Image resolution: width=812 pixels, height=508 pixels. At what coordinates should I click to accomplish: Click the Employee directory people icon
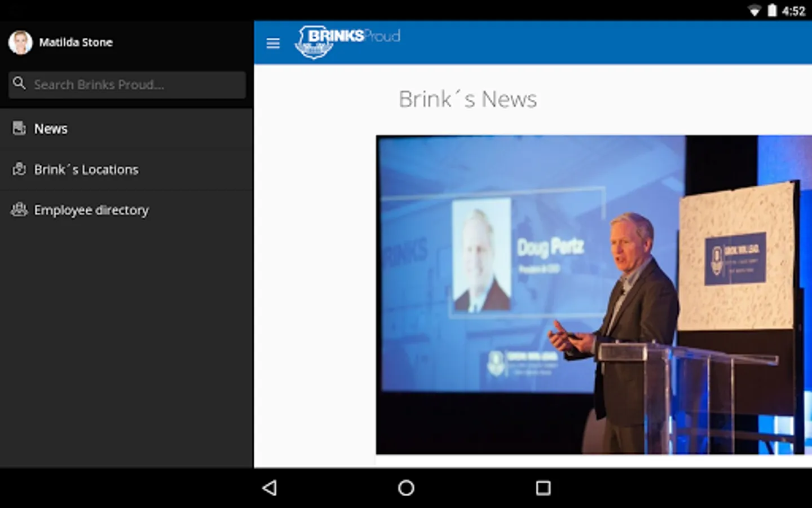coord(19,210)
